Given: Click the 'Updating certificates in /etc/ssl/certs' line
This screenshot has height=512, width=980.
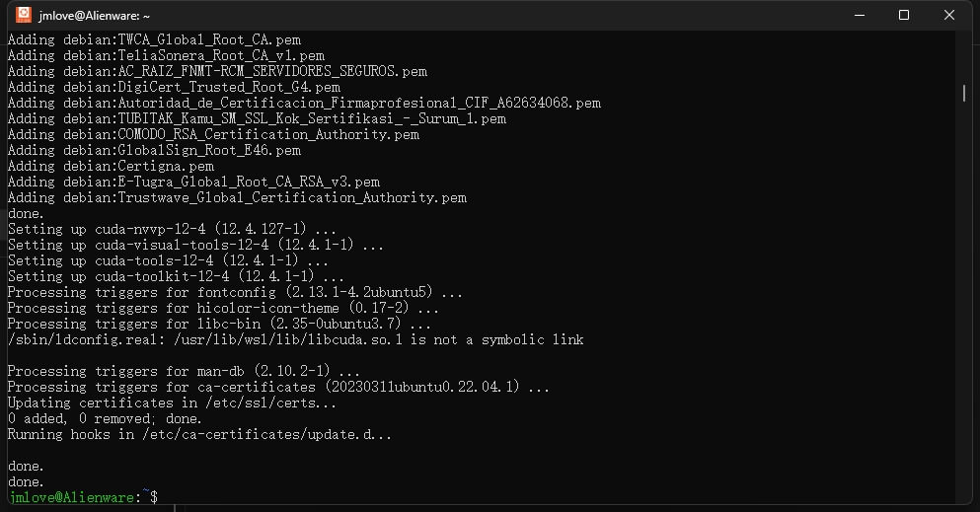Looking at the screenshot, I should (x=172, y=402).
